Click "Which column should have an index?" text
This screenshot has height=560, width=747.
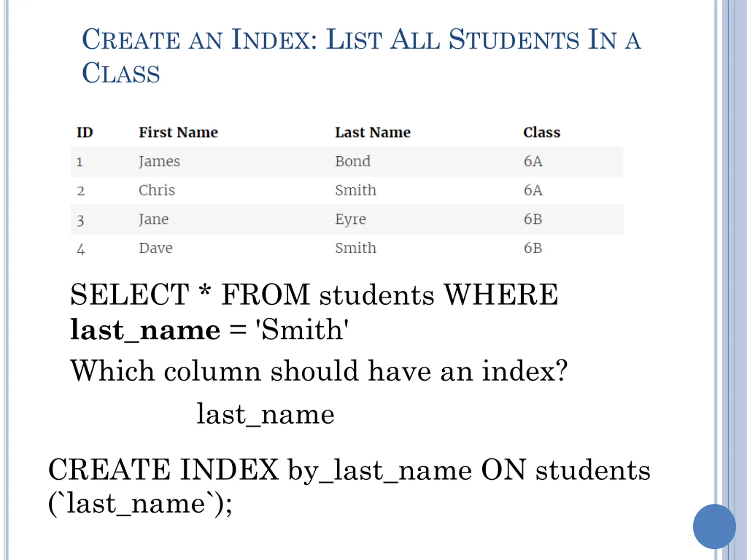point(319,371)
